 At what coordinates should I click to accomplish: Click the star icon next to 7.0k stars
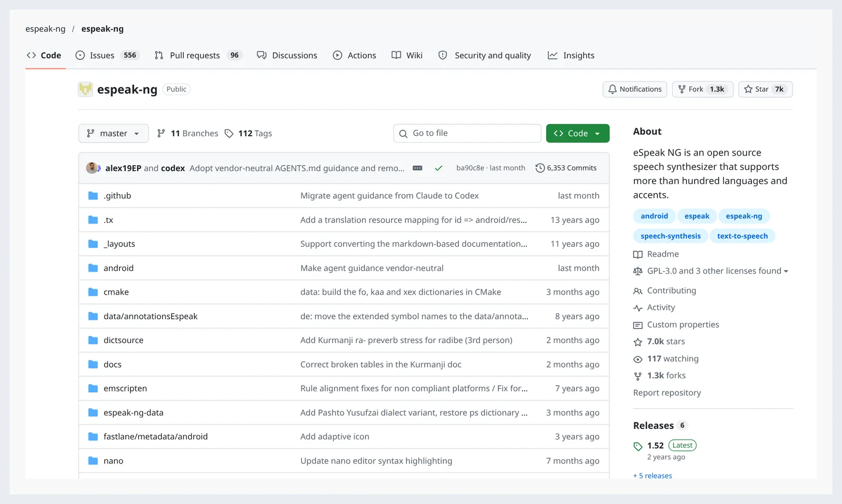[x=638, y=342]
